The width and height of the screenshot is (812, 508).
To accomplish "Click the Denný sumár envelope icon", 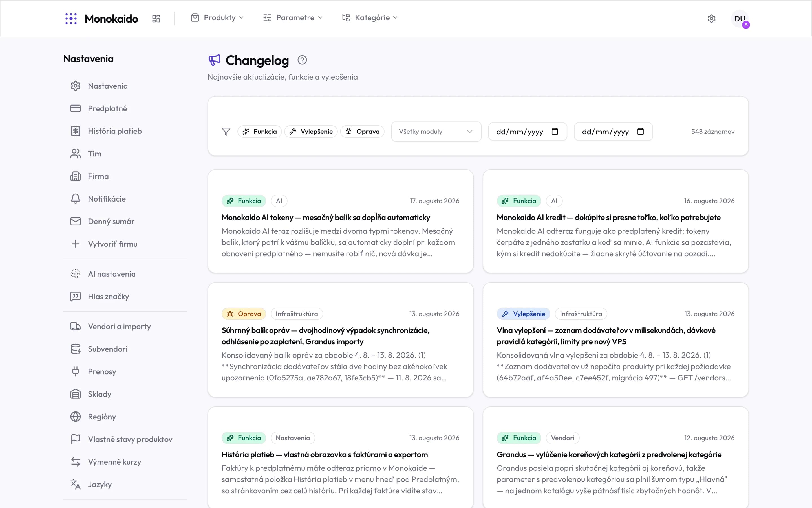I will pos(76,221).
